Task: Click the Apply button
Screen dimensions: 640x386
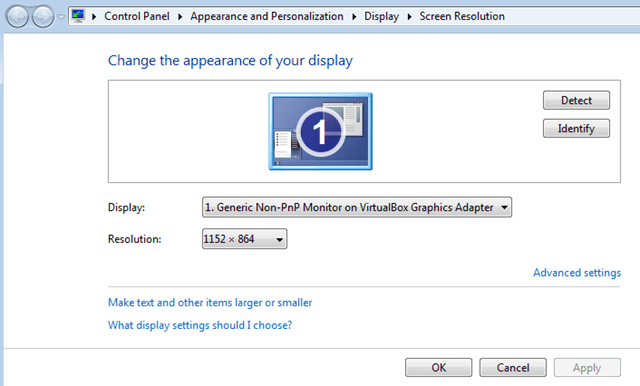Action: [587, 368]
